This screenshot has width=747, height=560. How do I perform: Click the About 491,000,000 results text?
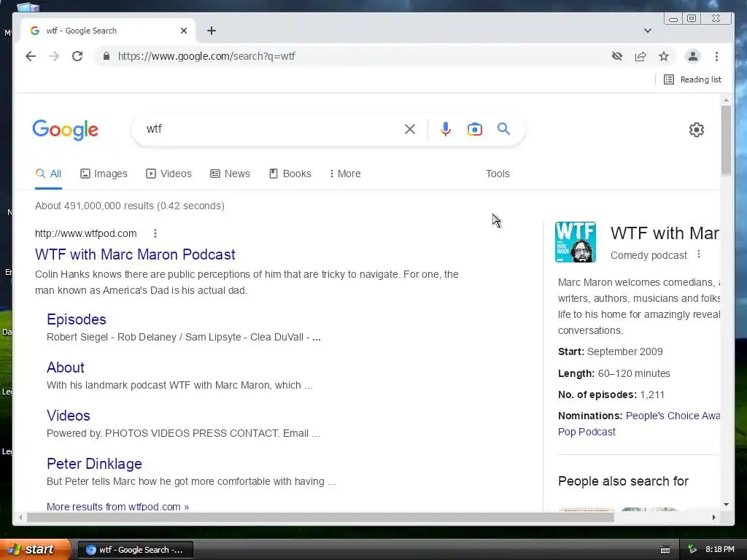coord(130,206)
